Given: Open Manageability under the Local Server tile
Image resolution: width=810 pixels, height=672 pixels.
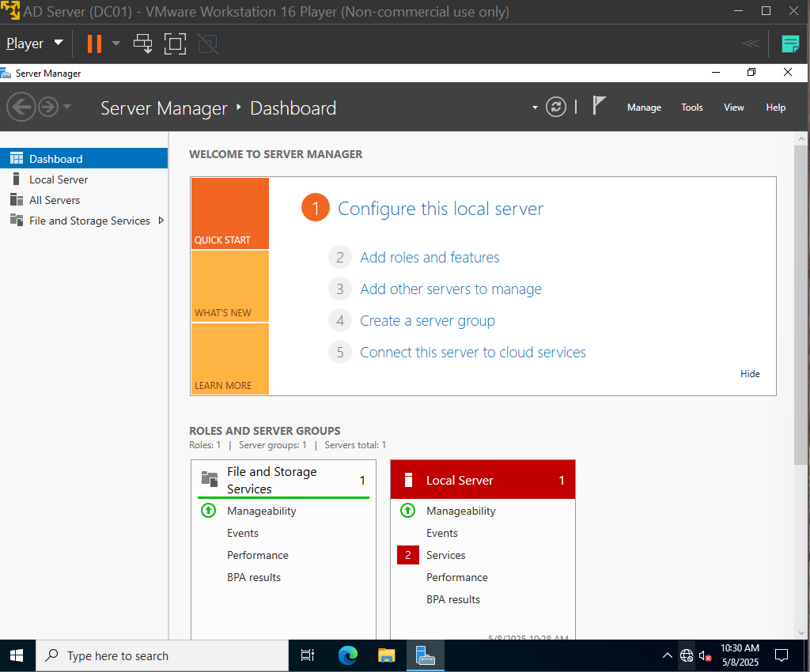Looking at the screenshot, I should [461, 511].
